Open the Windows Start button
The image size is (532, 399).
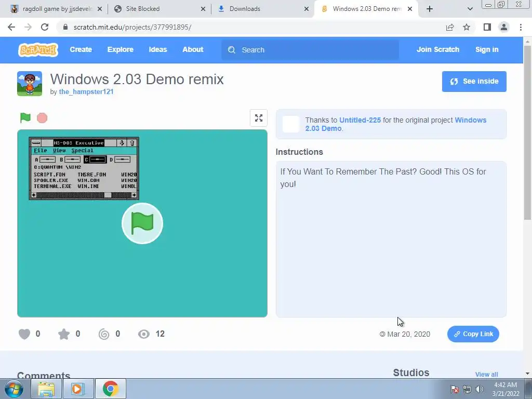pyautogui.click(x=14, y=389)
